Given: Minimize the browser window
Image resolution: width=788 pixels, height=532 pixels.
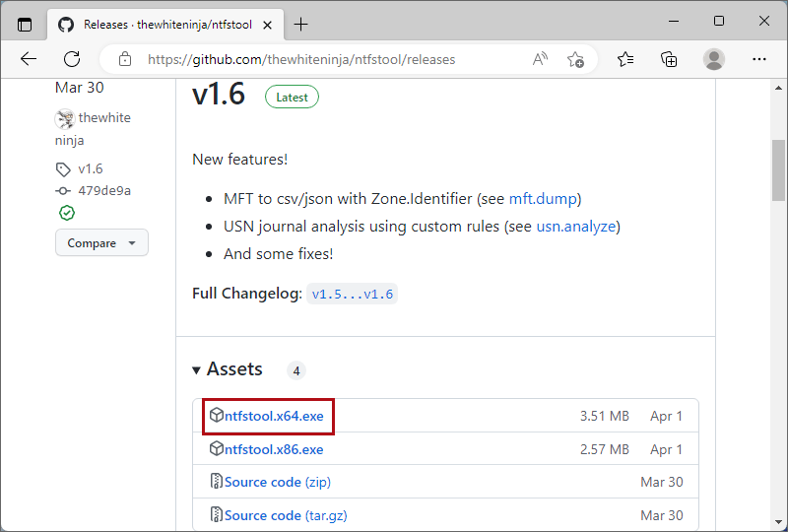Looking at the screenshot, I should 674,21.
